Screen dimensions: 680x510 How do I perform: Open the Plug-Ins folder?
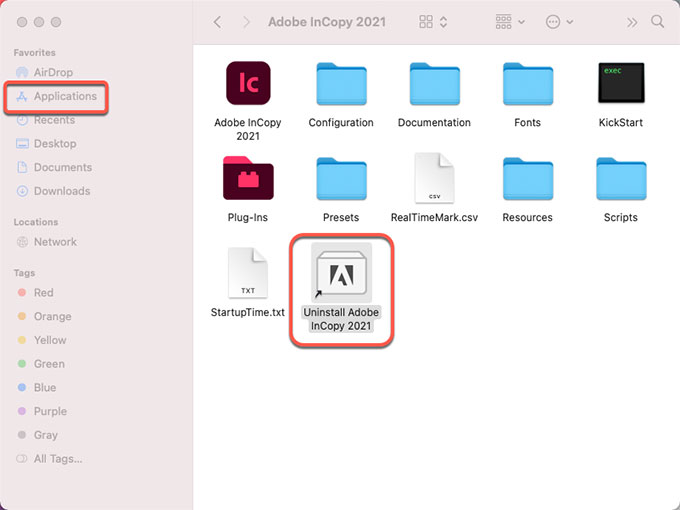click(248, 178)
